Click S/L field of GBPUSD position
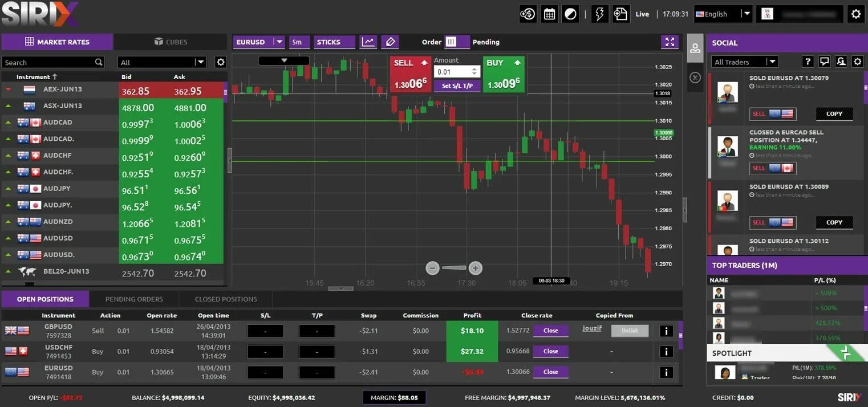The image size is (868, 407). point(265,331)
